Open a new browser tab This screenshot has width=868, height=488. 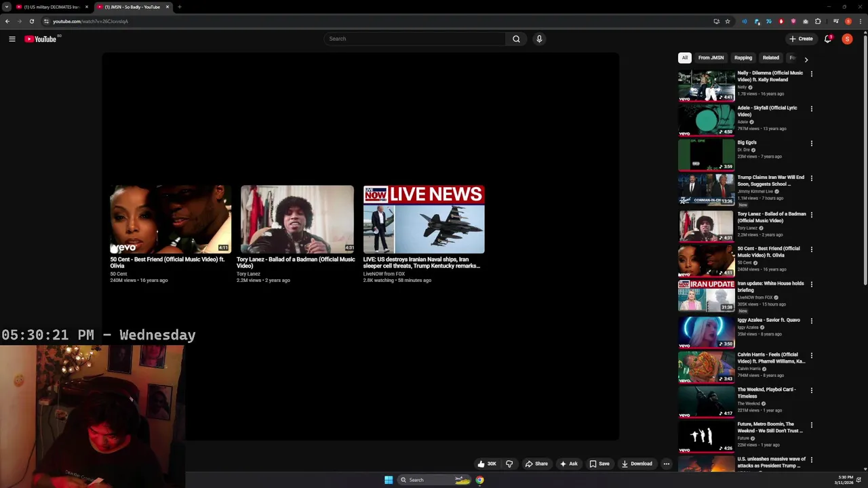pyautogui.click(x=180, y=7)
